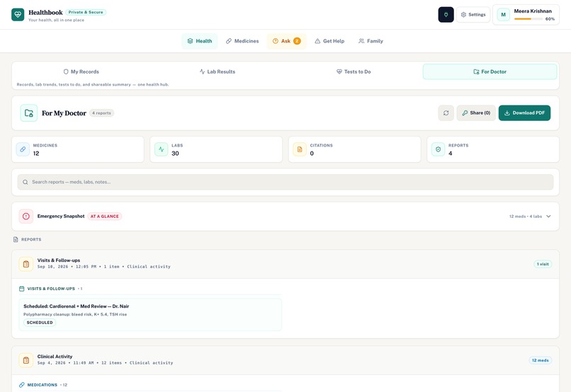Focus the Search reports input field

pyautogui.click(x=285, y=182)
